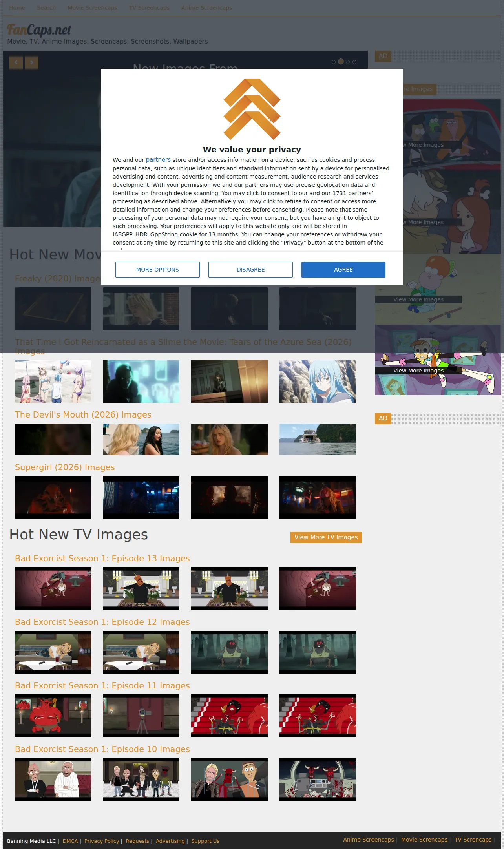This screenshot has height=849, width=504.
Task: Open MORE OPTIONS in the privacy dialog
Action: point(157,270)
